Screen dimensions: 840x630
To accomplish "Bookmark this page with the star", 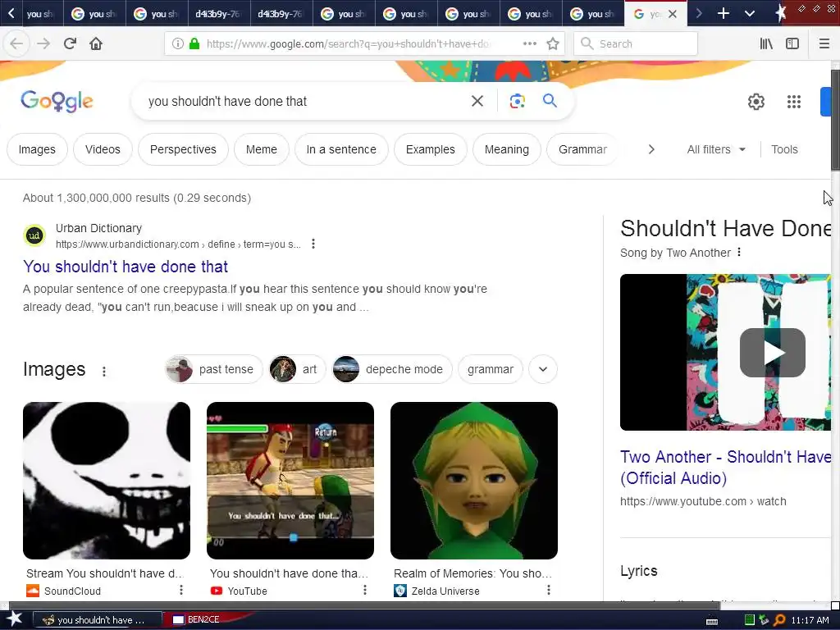I will click(553, 43).
